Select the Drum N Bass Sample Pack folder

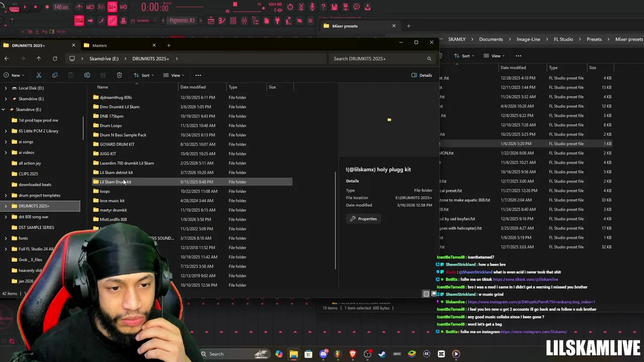(123, 135)
